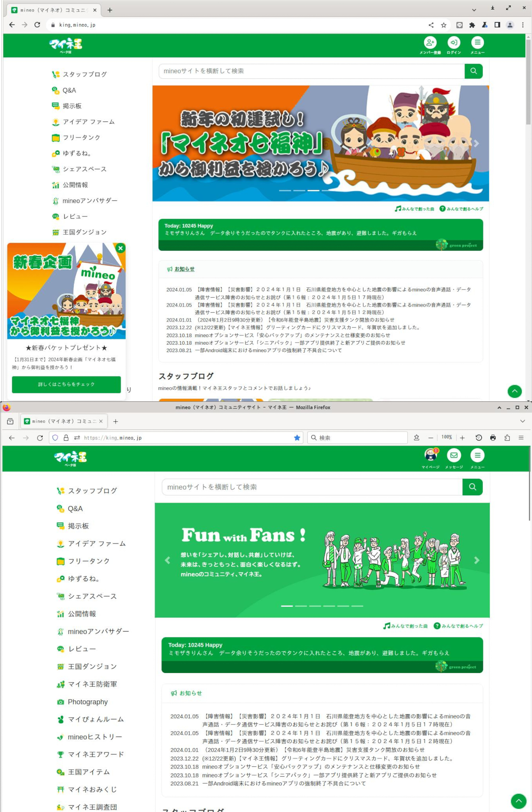Click mineo site search field in Chrome
The width and height of the screenshot is (532, 812).
(312, 71)
